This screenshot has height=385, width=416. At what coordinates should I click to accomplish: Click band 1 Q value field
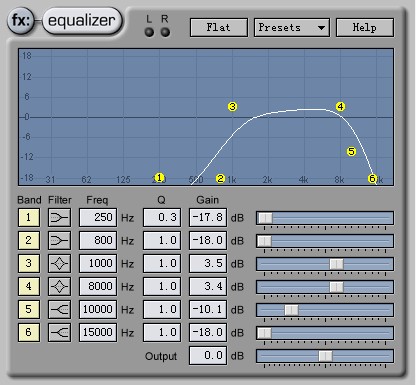pos(162,218)
